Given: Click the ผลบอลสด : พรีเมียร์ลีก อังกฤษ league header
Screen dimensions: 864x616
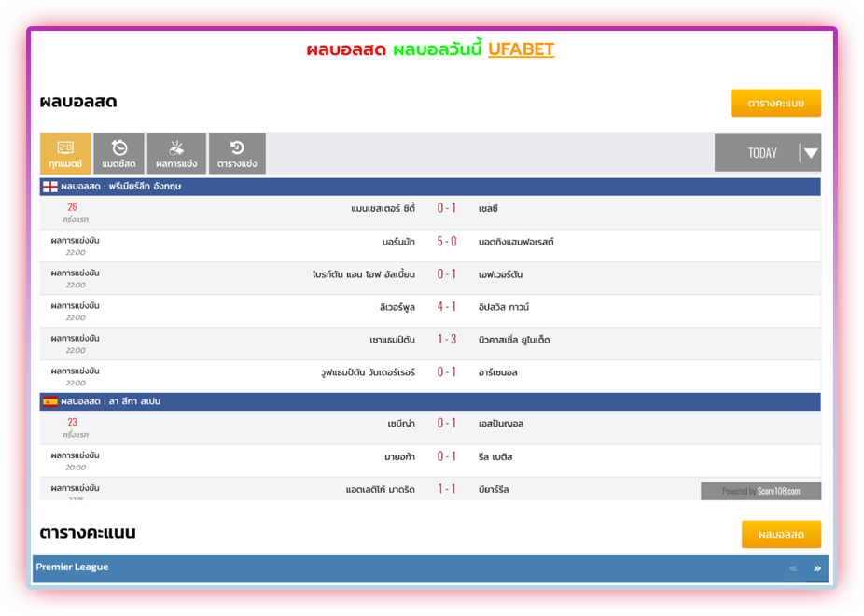Looking at the screenshot, I should point(430,187).
